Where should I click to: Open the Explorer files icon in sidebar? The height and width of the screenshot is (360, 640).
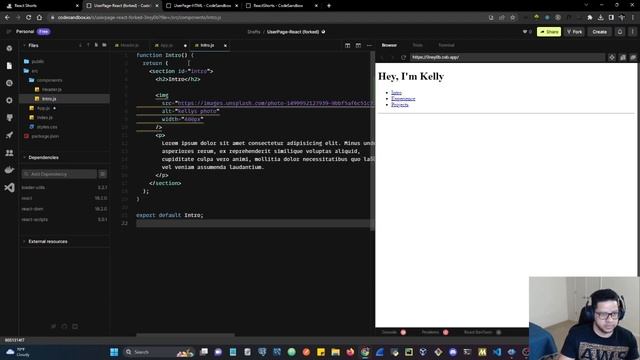point(9,66)
